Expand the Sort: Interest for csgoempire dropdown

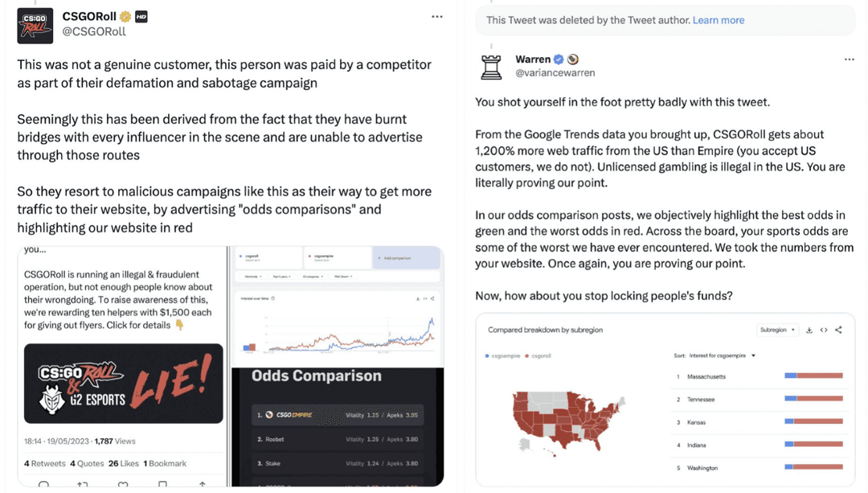click(x=714, y=355)
